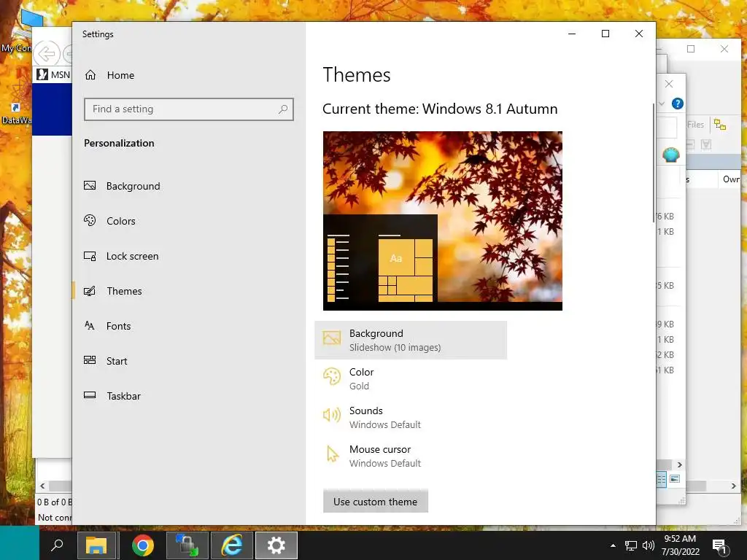Open theme Sounds Windows Default option

(x=411, y=418)
